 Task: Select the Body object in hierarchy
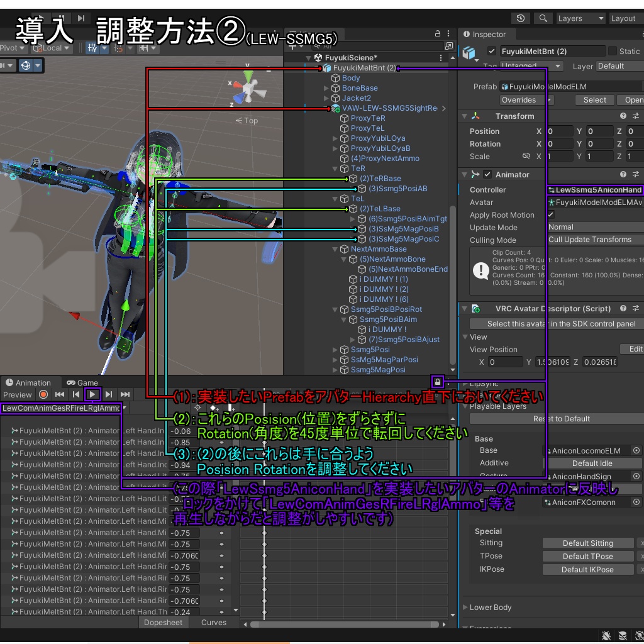(351, 78)
